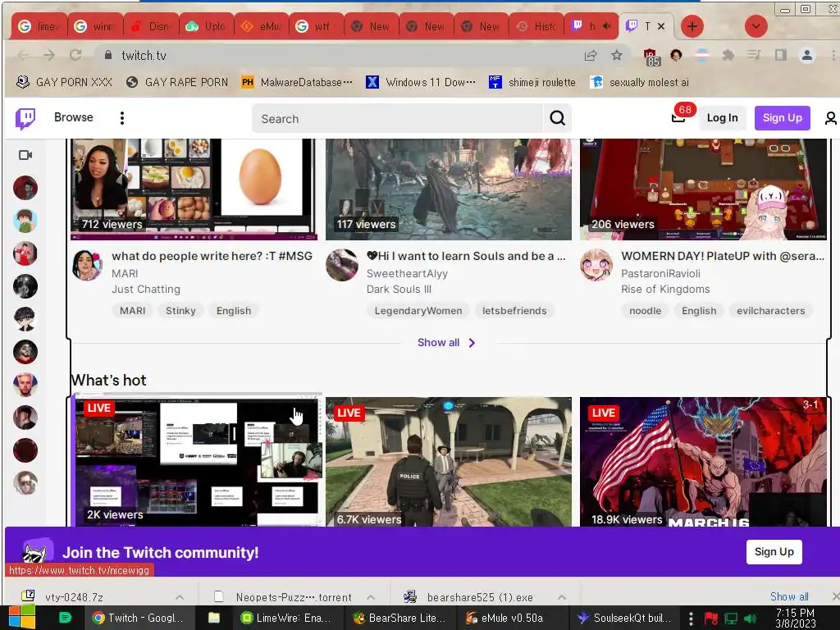Image resolution: width=840 pixels, height=630 pixels.
Task: Open the Chrome side panel icon
Action: pyautogui.click(x=781, y=55)
